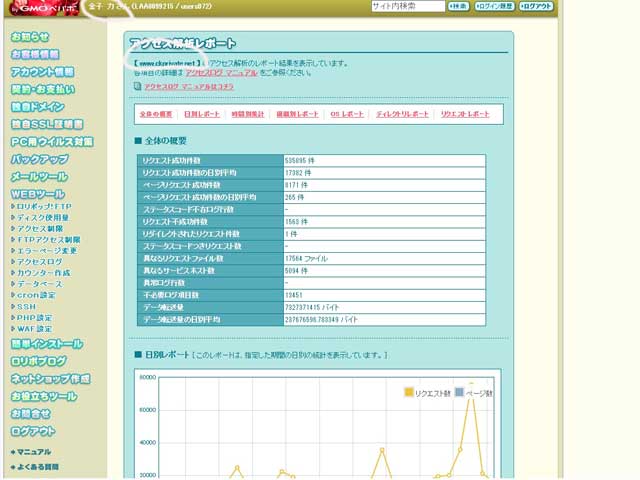Open the 時間別集計 report tab
Image resolution: width=640 pixels, height=480 pixels.
pyautogui.click(x=249, y=115)
